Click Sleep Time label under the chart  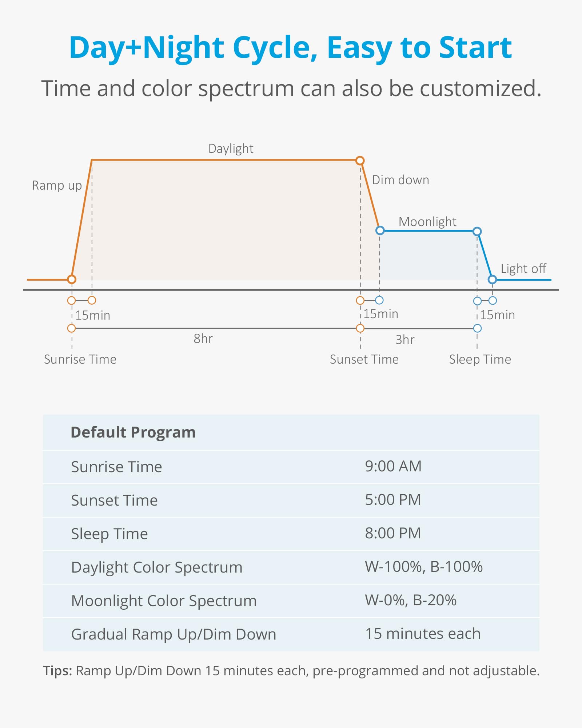[x=480, y=359]
